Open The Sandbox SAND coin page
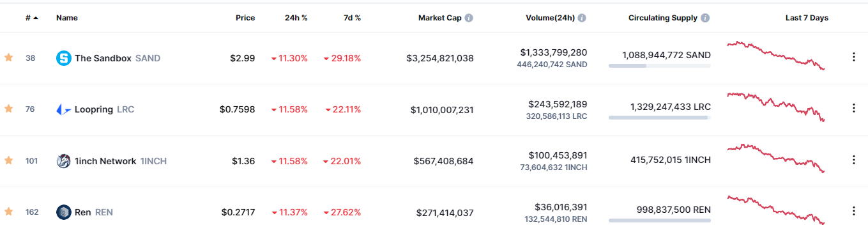Image resolution: width=868 pixels, height=232 pixels. point(118,58)
